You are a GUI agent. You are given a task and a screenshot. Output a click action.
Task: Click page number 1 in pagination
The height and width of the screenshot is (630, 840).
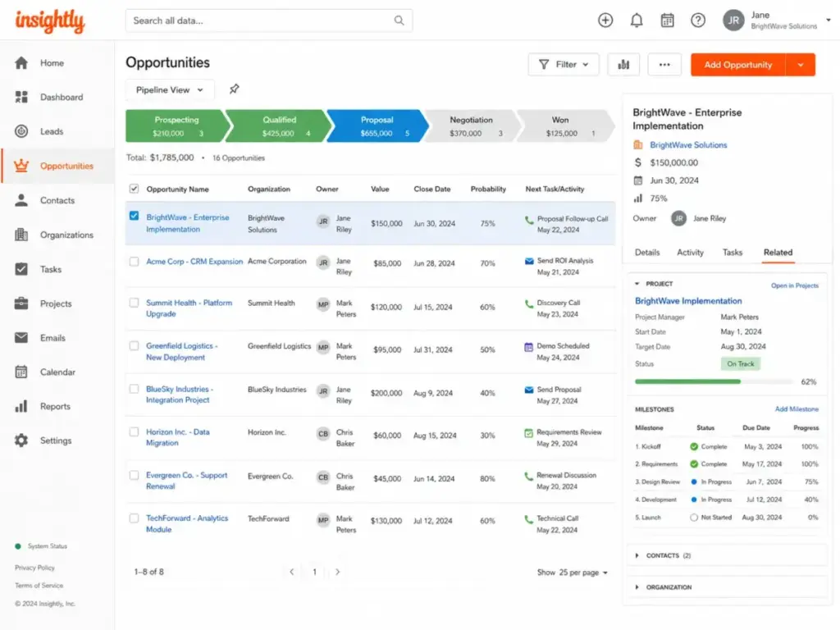coord(314,572)
